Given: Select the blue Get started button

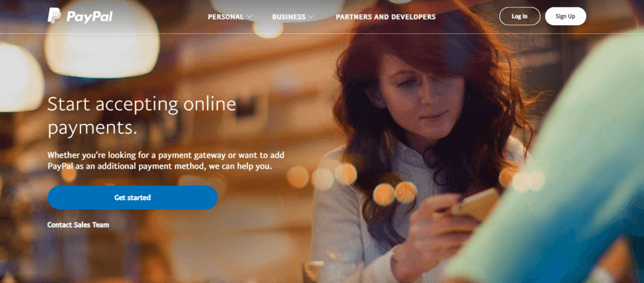Looking at the screenshot, I should pos(133,197).
